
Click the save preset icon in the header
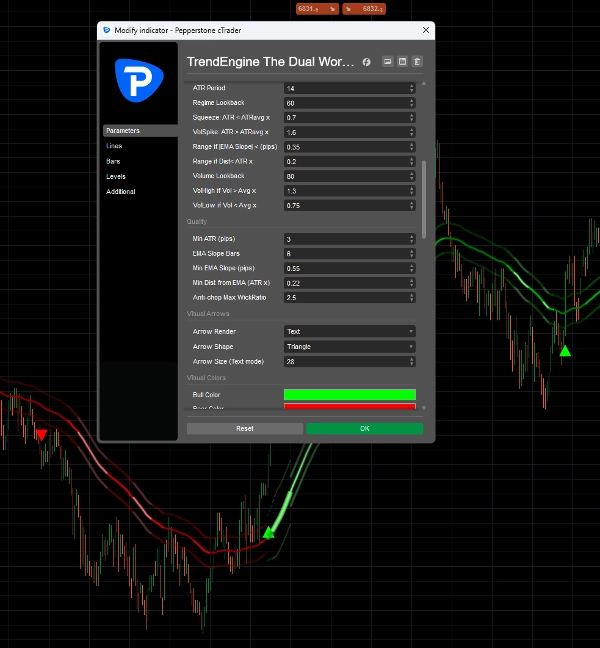pyautogui.click(x=402, y=62)
